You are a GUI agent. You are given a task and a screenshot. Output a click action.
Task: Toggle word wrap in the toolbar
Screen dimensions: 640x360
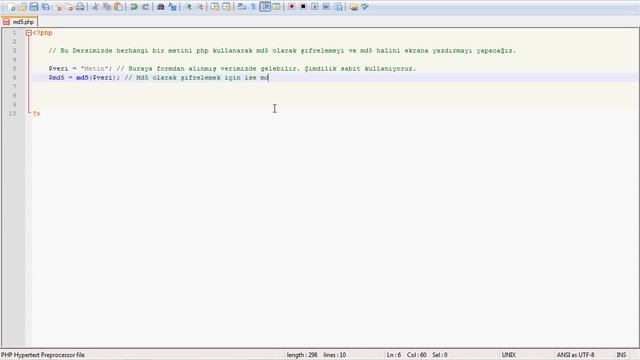pyautogui.click(x=242, y=7)
